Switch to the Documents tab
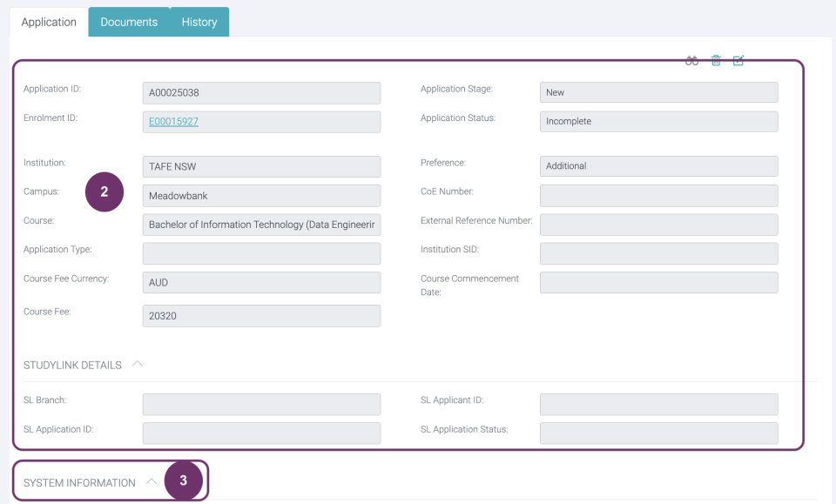 tap(130, 22)
